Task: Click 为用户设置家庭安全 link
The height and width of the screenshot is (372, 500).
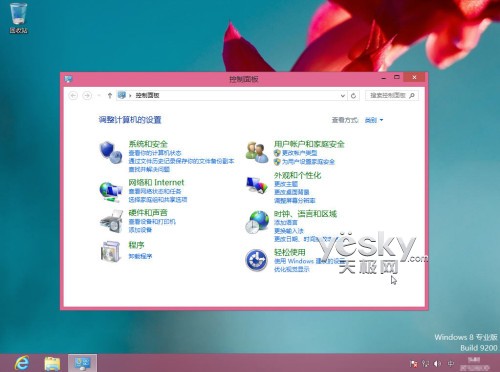Action: point(308,162)
